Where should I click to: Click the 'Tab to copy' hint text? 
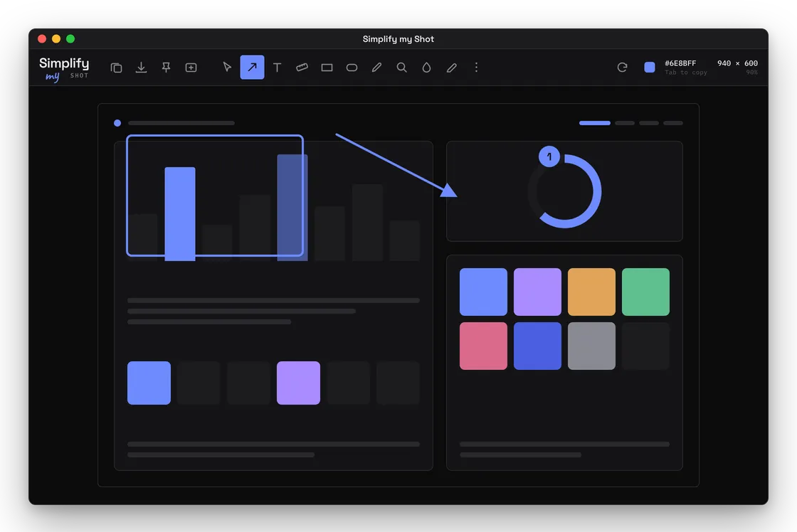click(686, 73)
